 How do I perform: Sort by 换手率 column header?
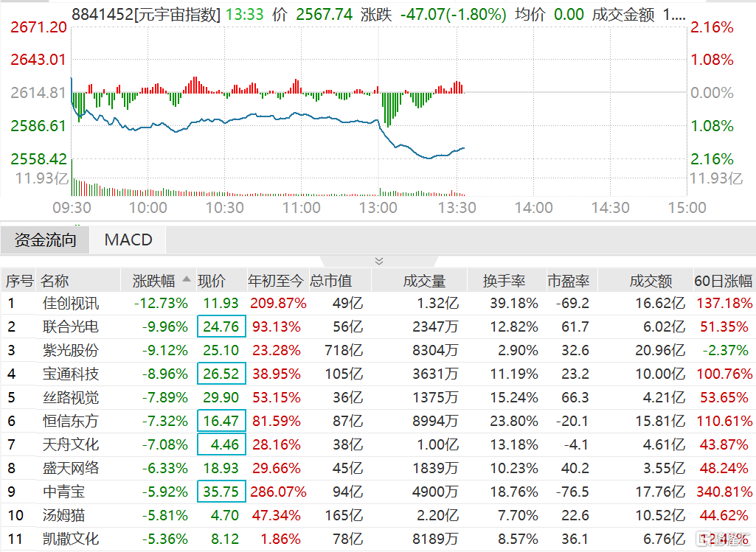click(504, 281)
